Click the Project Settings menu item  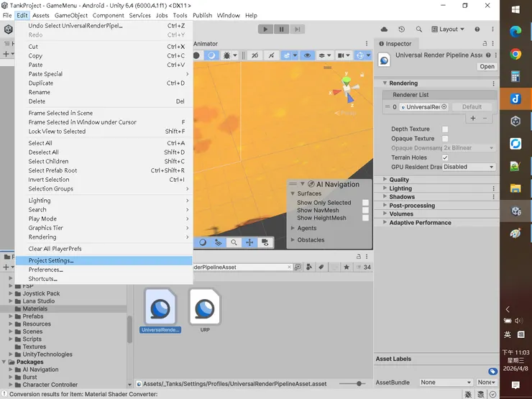pos(104,260)
